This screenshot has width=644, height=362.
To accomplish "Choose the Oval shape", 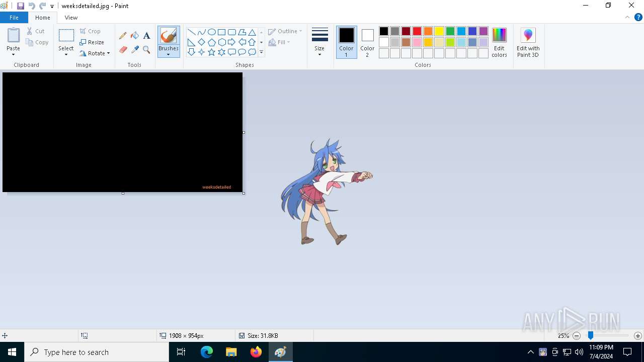I will click(x=212, y=32).
